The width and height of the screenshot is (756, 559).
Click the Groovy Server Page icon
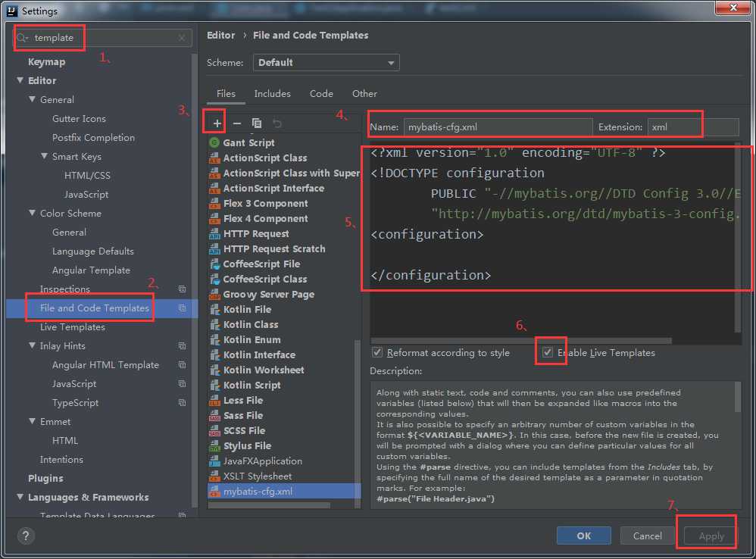pyautogui.click(x=214, y=295)
